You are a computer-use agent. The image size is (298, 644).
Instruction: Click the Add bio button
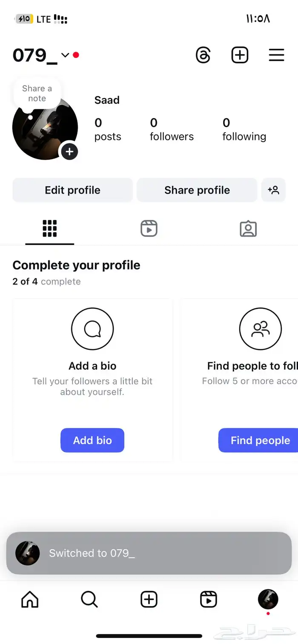92,440
